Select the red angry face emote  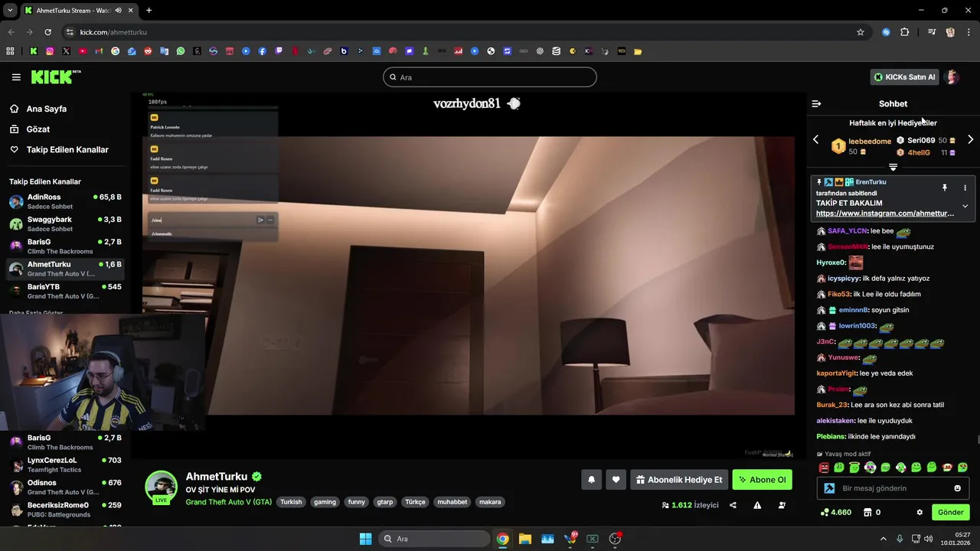click(x=824, y=468)
